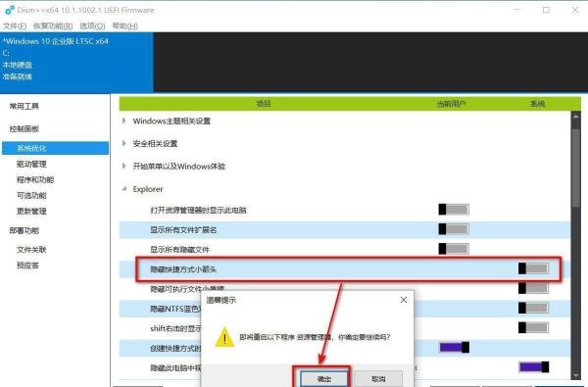The height and width of the screenshot is (387, 588).
Task: Click the vertical scrollbar thumb
Action: click(576, 168)
